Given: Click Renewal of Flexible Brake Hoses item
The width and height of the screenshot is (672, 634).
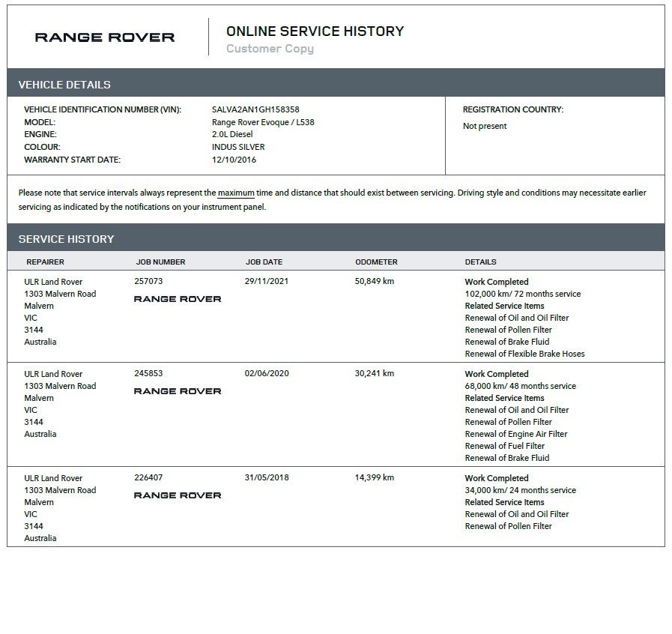Looking at the screenshot, I should [524, 354].
